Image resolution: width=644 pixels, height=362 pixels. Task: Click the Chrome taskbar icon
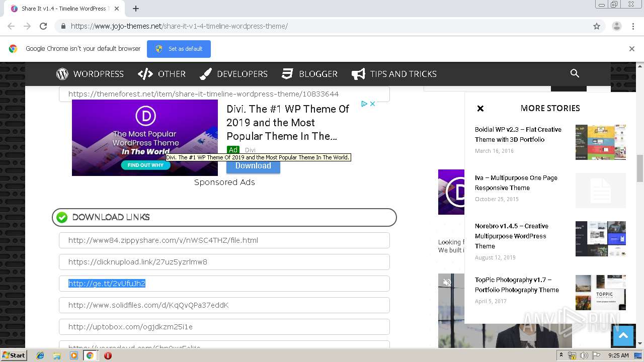(90, 355)
